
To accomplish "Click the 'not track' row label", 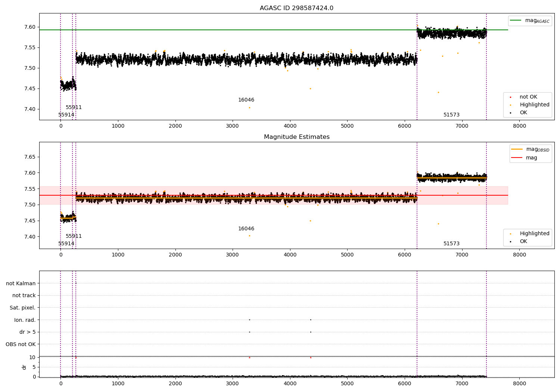I will tap(24, 296).
